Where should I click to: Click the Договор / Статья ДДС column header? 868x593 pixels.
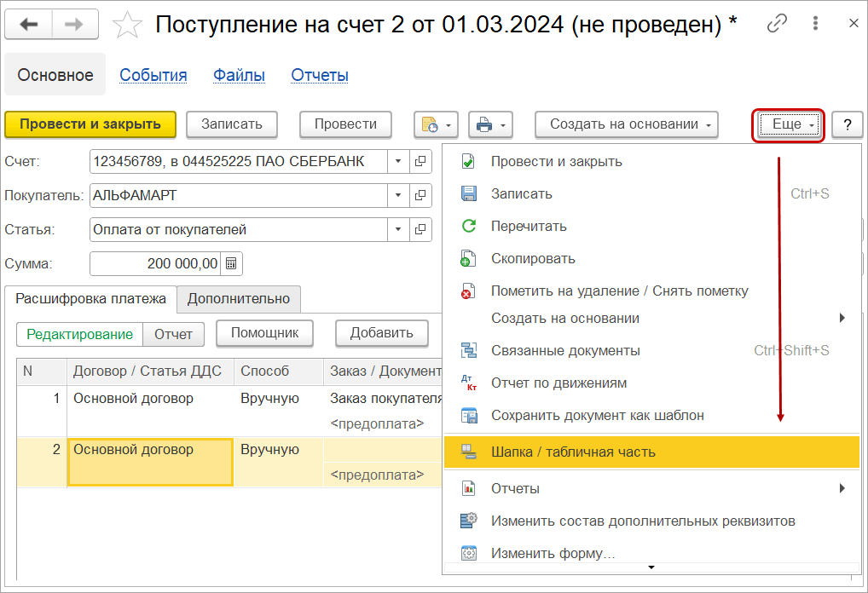pyautogui.click(x=150, y=371)
